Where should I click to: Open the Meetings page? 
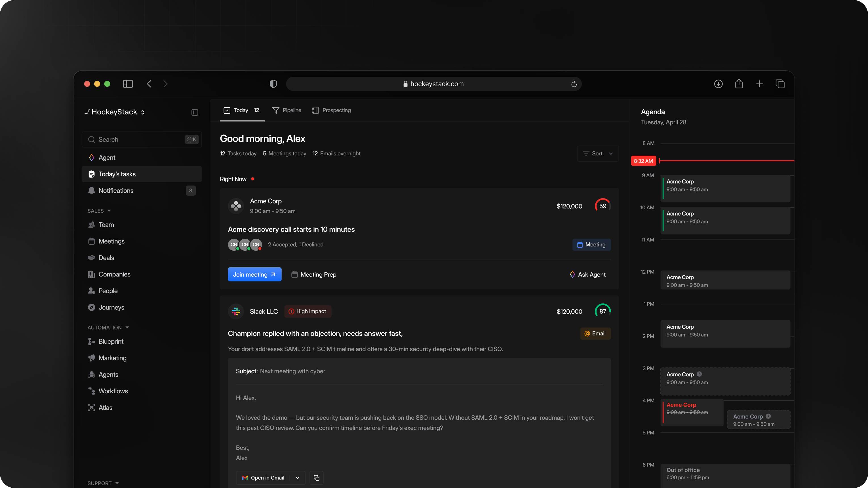[142, 241]
